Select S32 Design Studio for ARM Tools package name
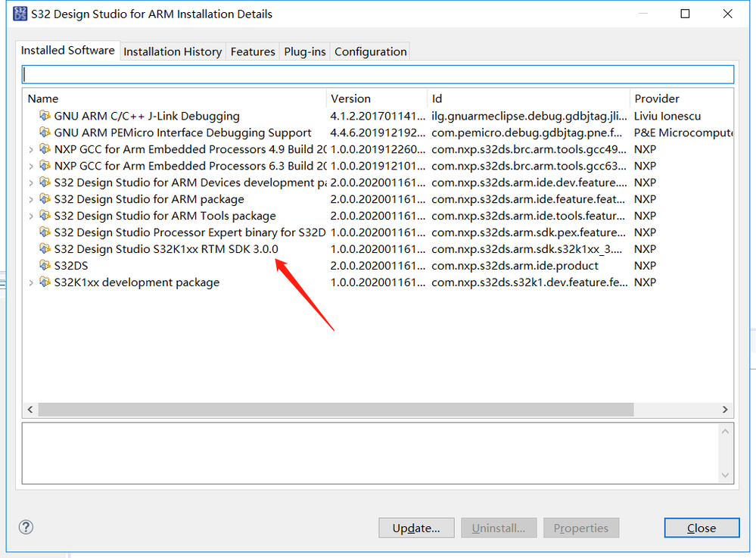The image size is (756, 558). point(165,216)
